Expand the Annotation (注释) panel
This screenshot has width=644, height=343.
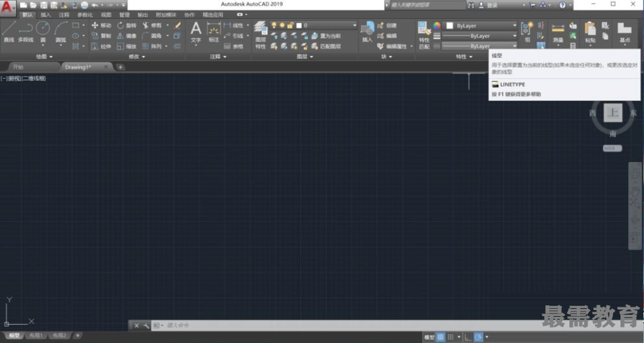pyautogui.click(x=218, y=56)
